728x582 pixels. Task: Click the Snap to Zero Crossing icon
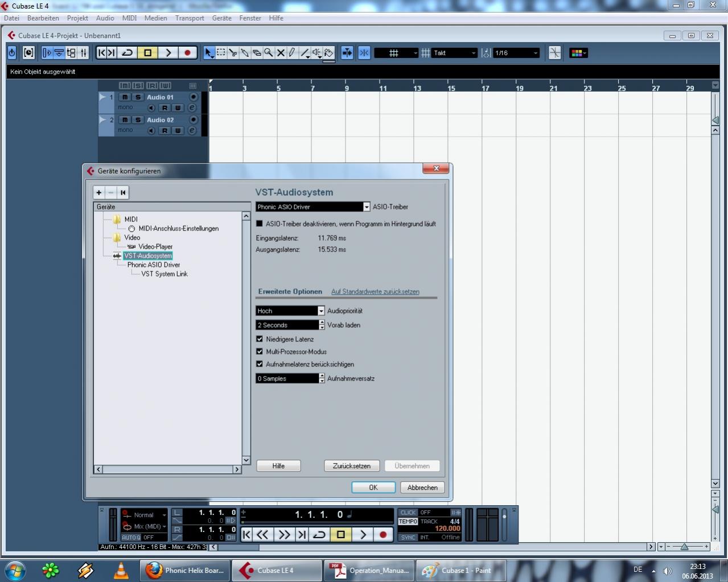[554, 53]
